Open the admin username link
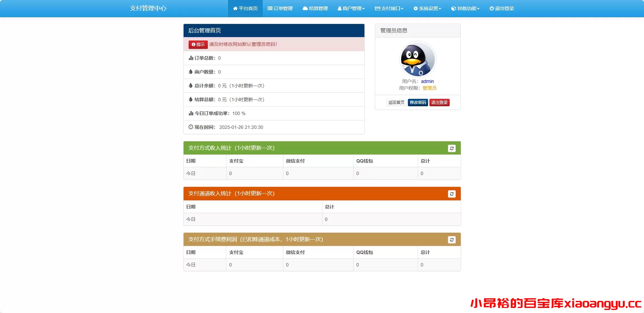 427,81
